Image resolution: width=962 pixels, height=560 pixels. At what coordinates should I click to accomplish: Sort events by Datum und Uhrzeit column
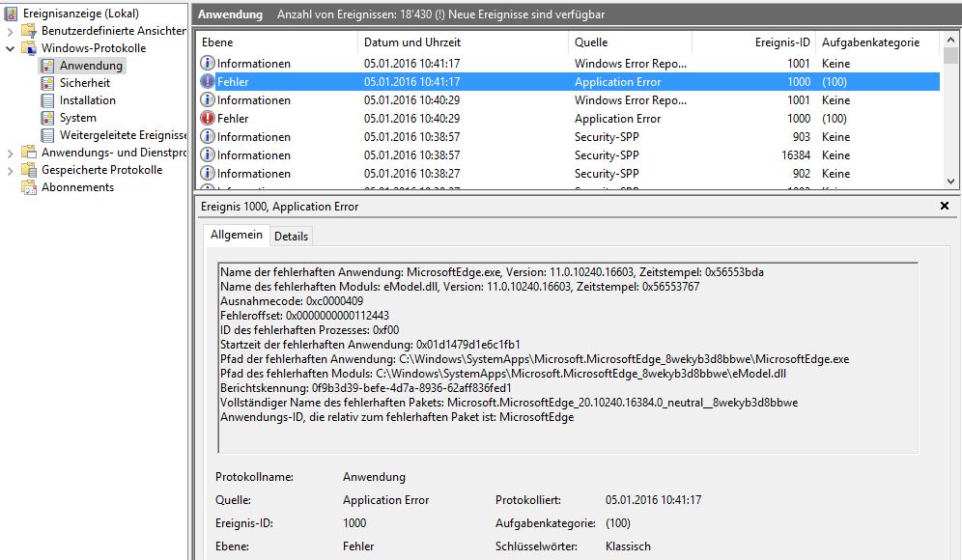(x=412, y=42)
